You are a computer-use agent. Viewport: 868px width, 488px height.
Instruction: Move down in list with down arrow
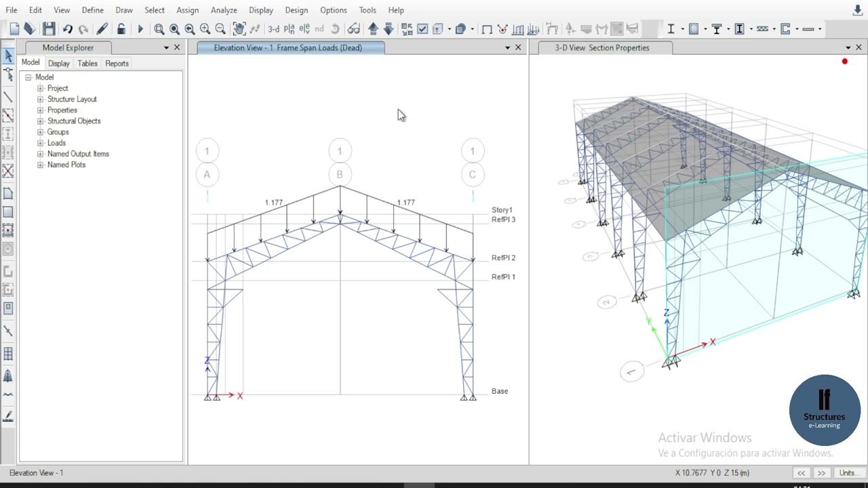click(x=389, y=28)
